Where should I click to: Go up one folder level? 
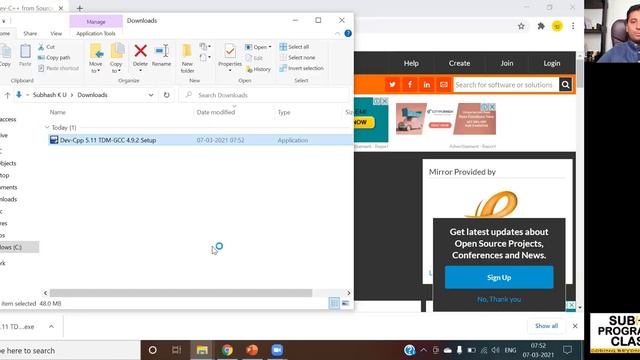point(7,95)
